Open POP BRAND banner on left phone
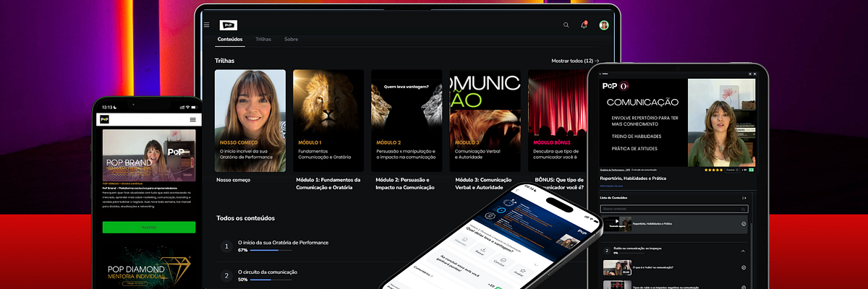 (x=148, y=155)
